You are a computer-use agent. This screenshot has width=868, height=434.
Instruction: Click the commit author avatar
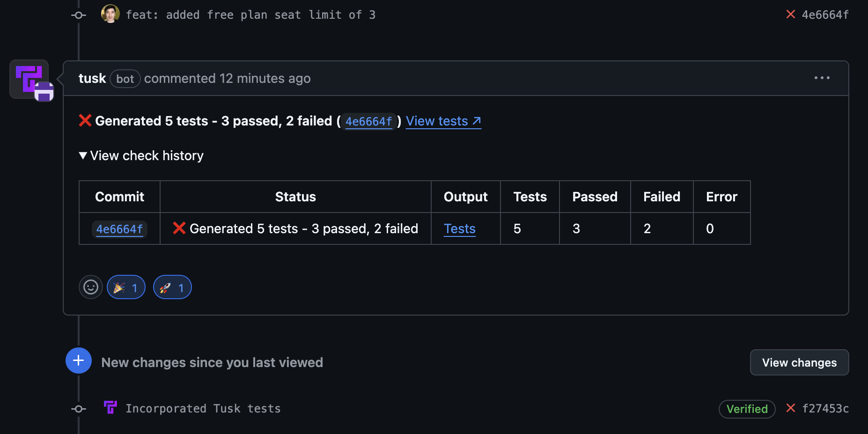click(110, 14)
